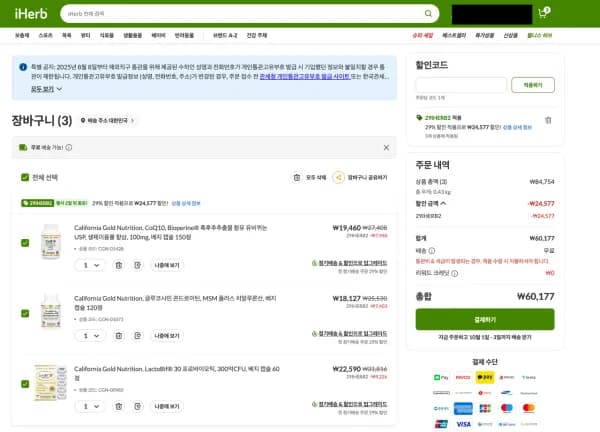
Task: Open the quantity dropdown for MSM glucosamine
Action: pyautogui.click(x=90, y=336)
